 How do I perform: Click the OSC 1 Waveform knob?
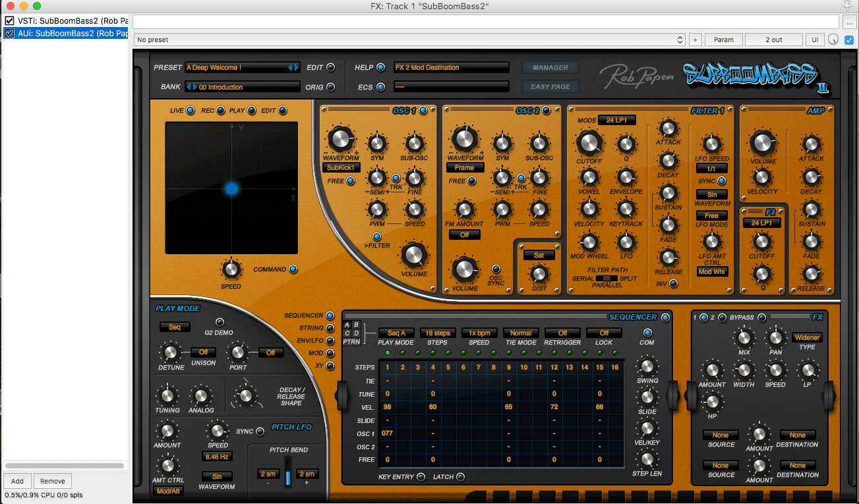[340, 139]
